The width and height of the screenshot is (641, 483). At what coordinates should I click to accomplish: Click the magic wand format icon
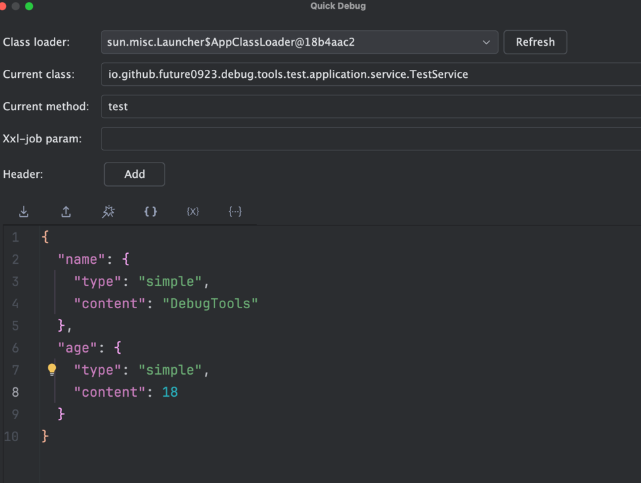click(x=108, y=212)
